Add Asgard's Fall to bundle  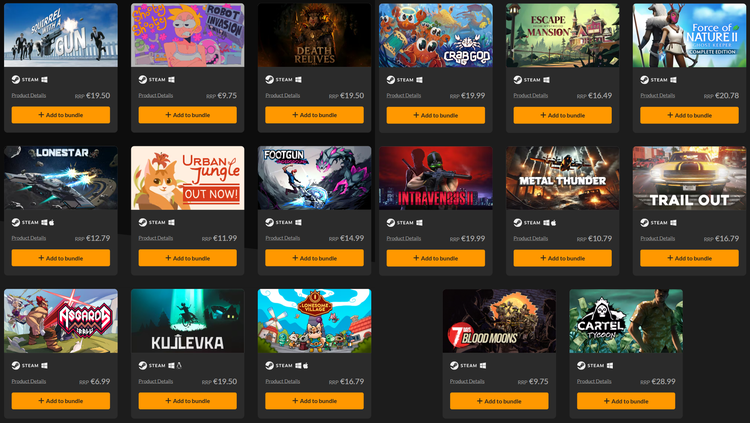click(x=61, y=401)
